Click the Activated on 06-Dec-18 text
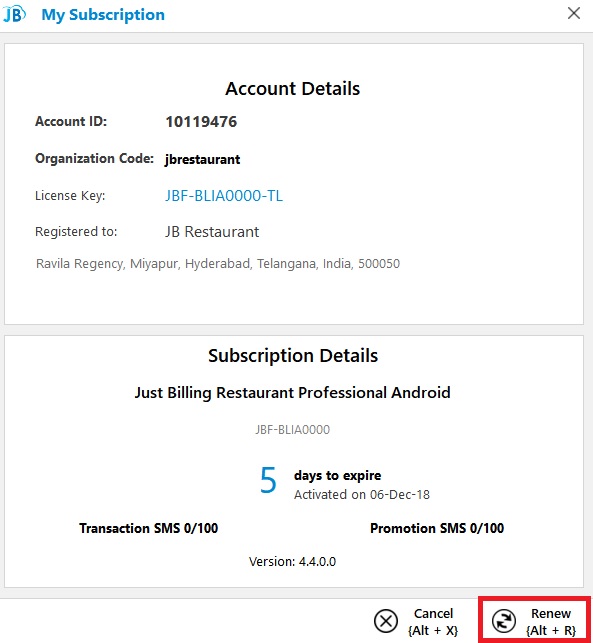Viewport: 593px width, 643px height. [x=362, y=495]
